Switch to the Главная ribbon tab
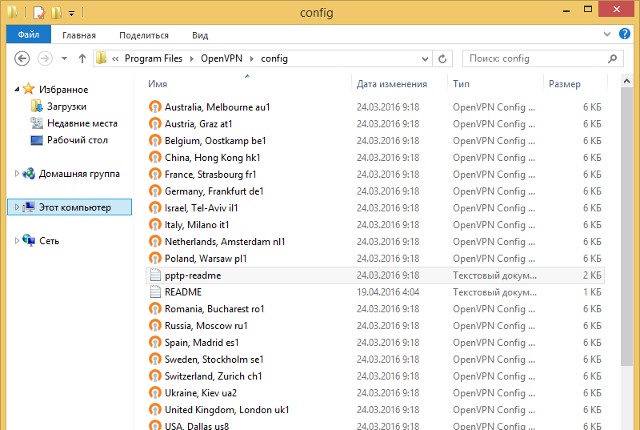 point(79,35)
